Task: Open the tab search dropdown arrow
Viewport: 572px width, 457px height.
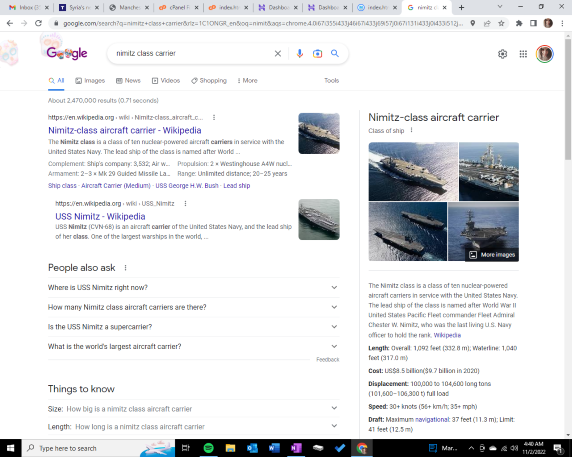Action: click(500, 7)
